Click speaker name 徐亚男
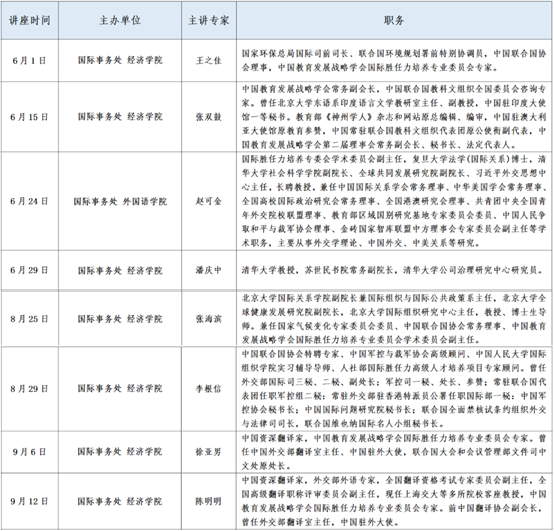Image resolution: width=554 pixels, height=531 pixels. [209, 452]
